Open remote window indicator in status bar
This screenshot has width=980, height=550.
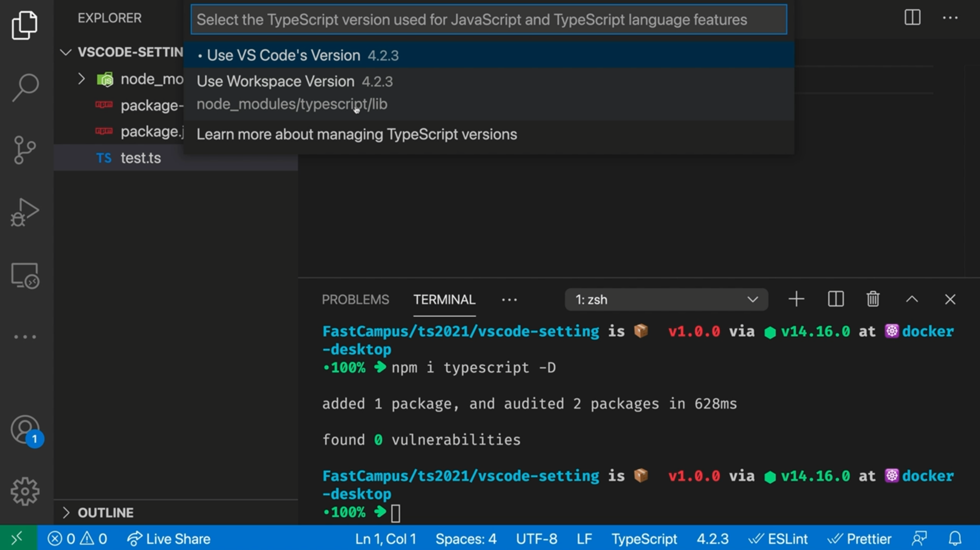pyautogui.click(x=18, y=538)
